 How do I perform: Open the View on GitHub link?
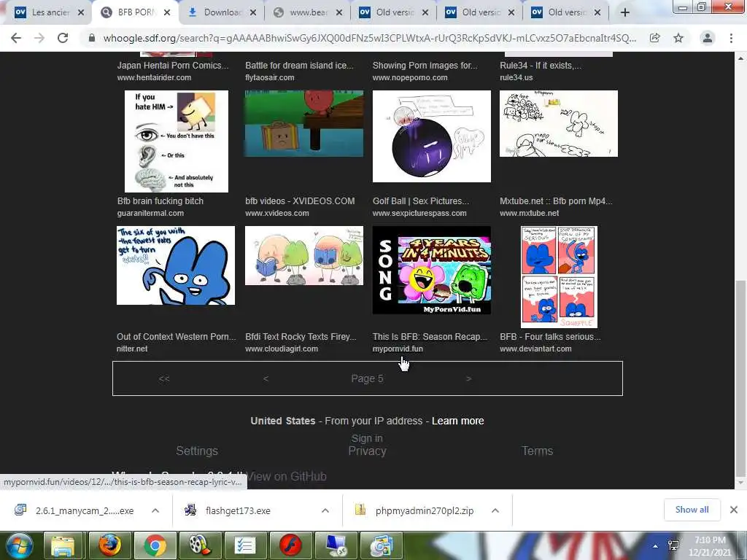point(287,476)
